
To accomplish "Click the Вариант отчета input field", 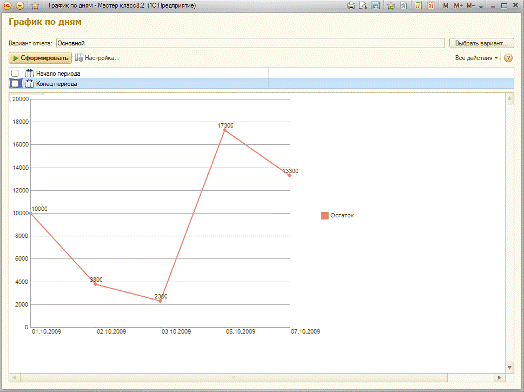I will point(250,43).
